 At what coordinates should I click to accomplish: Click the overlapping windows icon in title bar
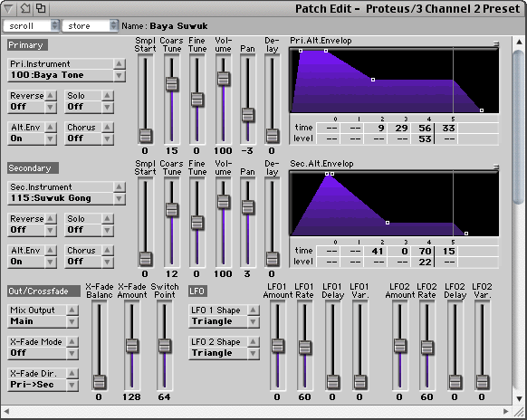tap(41, 8)
